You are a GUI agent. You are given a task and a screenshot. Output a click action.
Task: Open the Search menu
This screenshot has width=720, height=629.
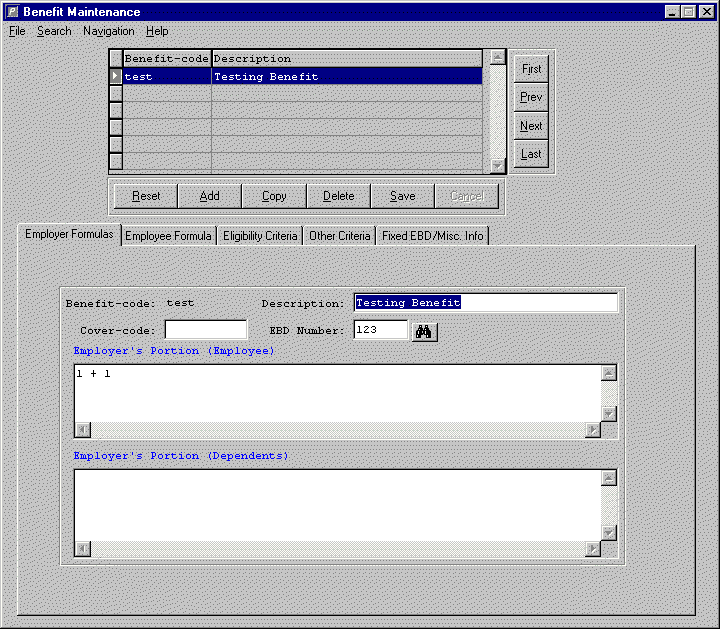[54, 31]
